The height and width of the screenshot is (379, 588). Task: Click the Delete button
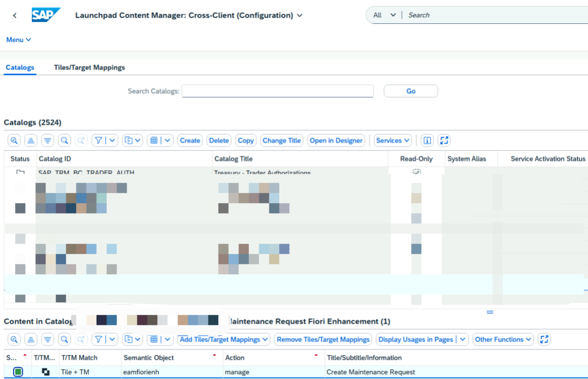click(x=219, y=140)
